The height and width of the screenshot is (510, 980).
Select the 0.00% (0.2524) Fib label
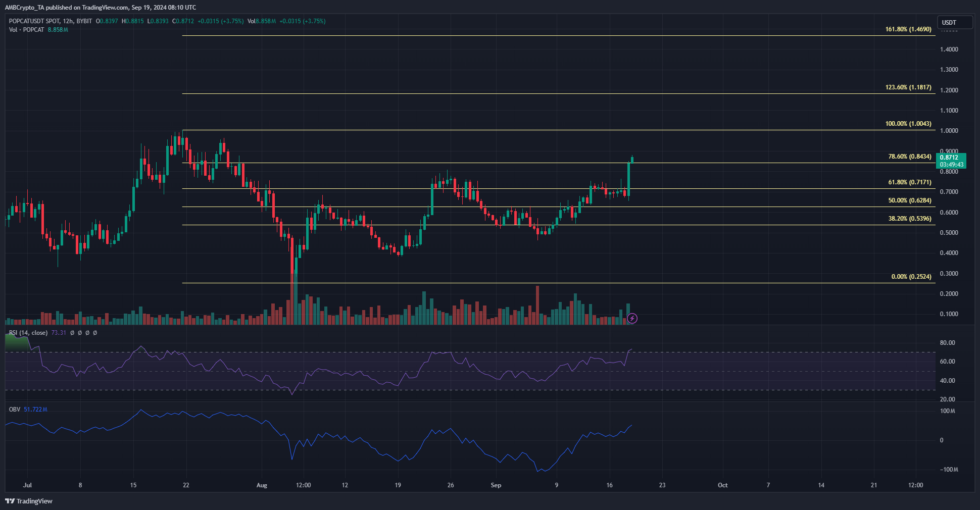(911, 277)
